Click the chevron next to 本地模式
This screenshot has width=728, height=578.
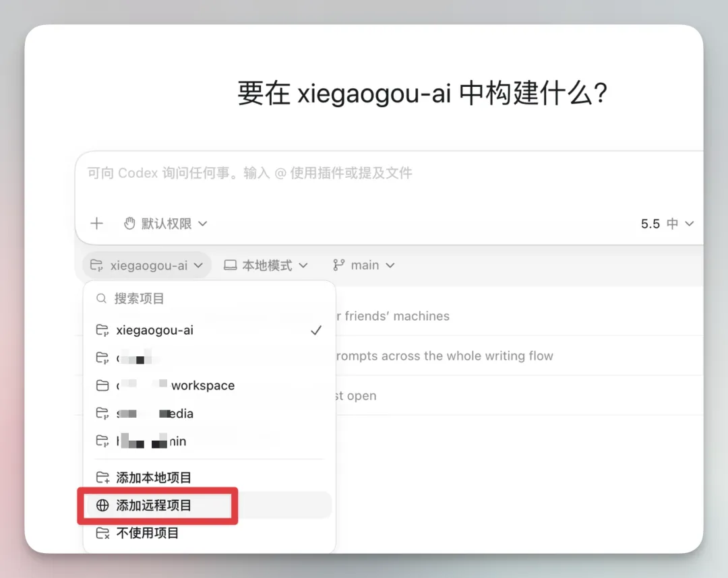303,265
